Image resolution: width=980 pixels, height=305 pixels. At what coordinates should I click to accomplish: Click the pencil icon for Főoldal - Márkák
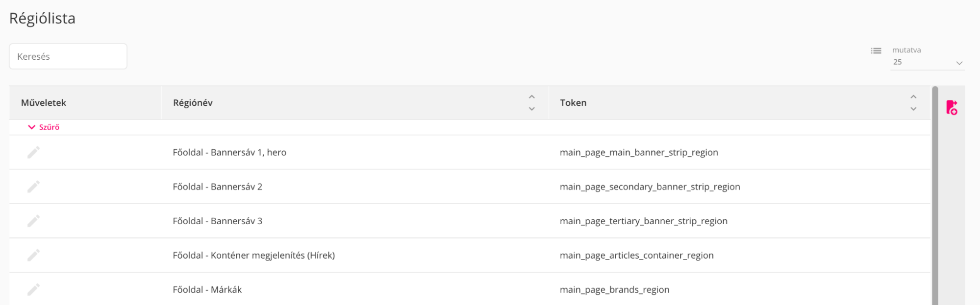pos(33,289)
